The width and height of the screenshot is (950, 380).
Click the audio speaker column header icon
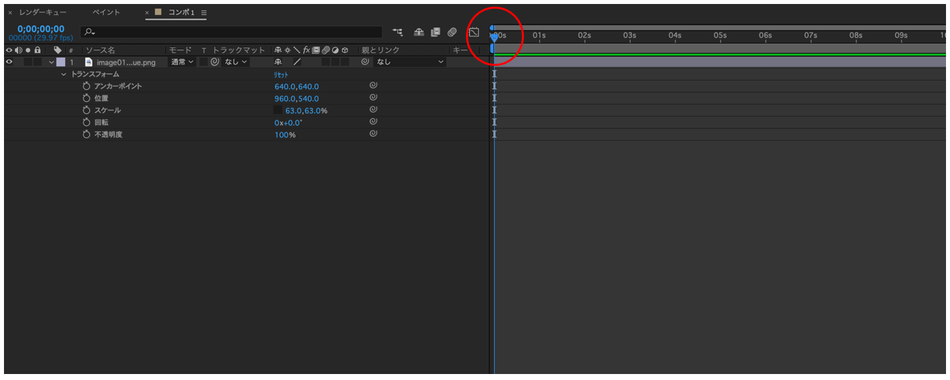(18, 50)
